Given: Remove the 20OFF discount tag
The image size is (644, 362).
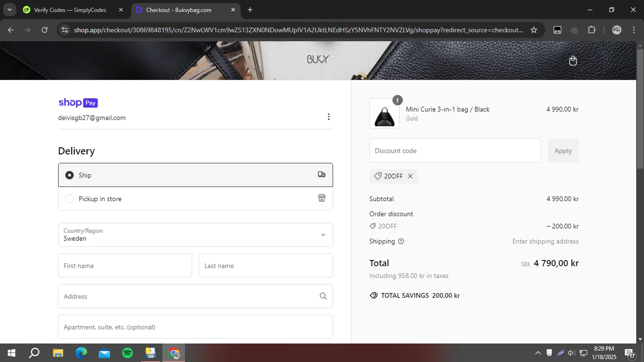Looking at the screenshot, I should (410, 176).
